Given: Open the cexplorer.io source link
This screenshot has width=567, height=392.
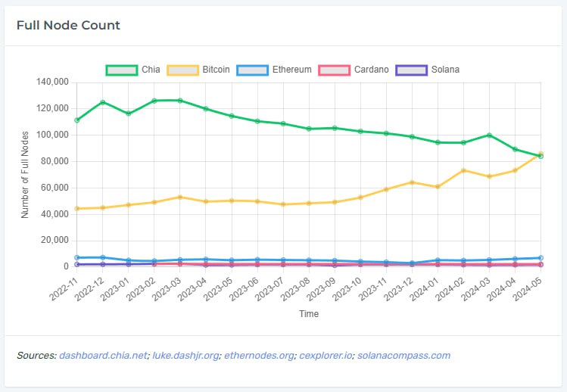Looking at the screenshot, I should [324, 355].
